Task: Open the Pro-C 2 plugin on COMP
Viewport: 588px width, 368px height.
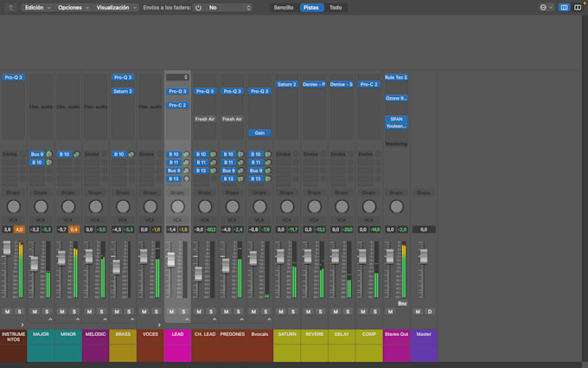Action: 369,85
